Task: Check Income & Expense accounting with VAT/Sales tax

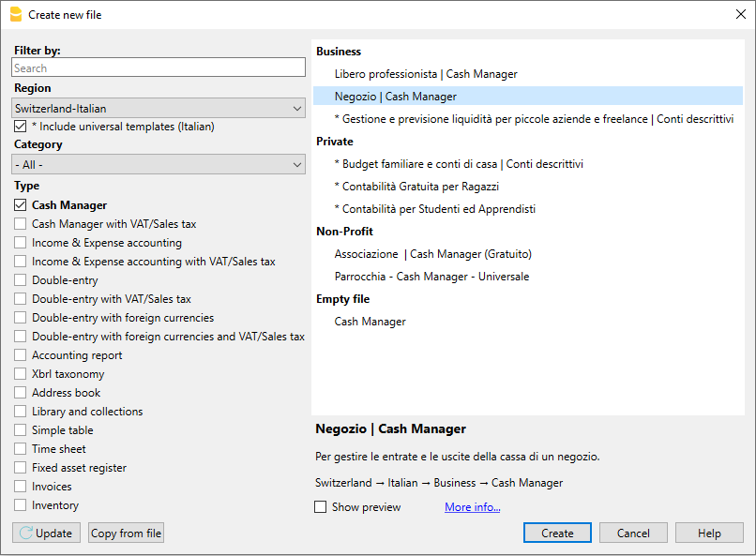Action: coord(21,262)
